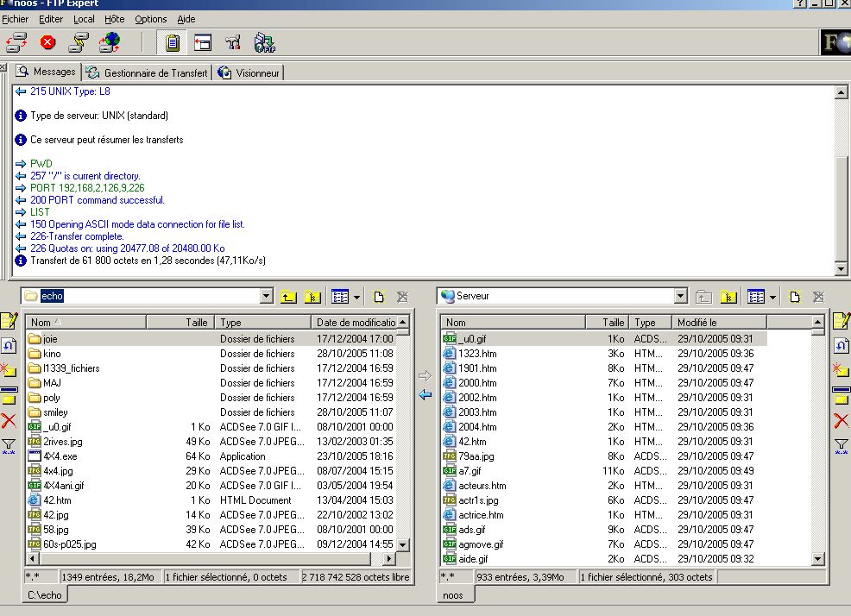Open the remote pane view mode dropdown arrow
Screen dimensions: 851x616
(772, 297)
